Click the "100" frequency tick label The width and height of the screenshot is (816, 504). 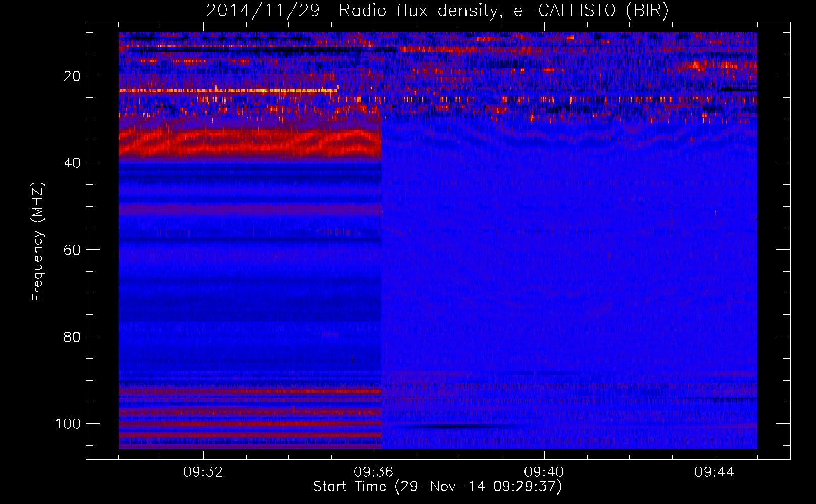click(x=68, y=424)
